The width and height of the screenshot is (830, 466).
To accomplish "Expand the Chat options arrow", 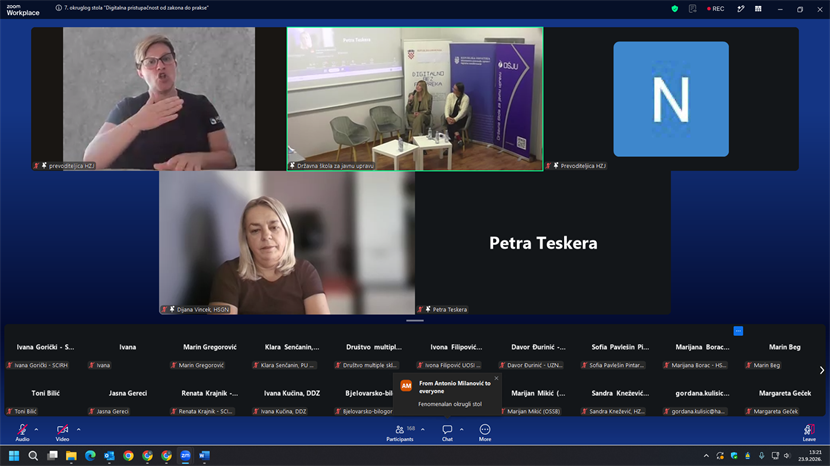I will pyautogui.click(x=462, y=429).
